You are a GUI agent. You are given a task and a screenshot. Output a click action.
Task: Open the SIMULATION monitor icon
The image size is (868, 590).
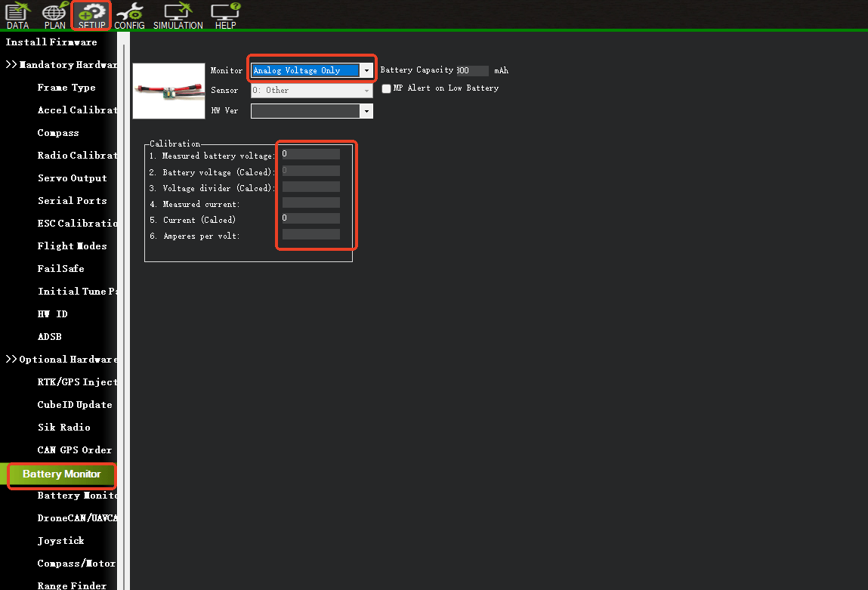click(178, 14)
